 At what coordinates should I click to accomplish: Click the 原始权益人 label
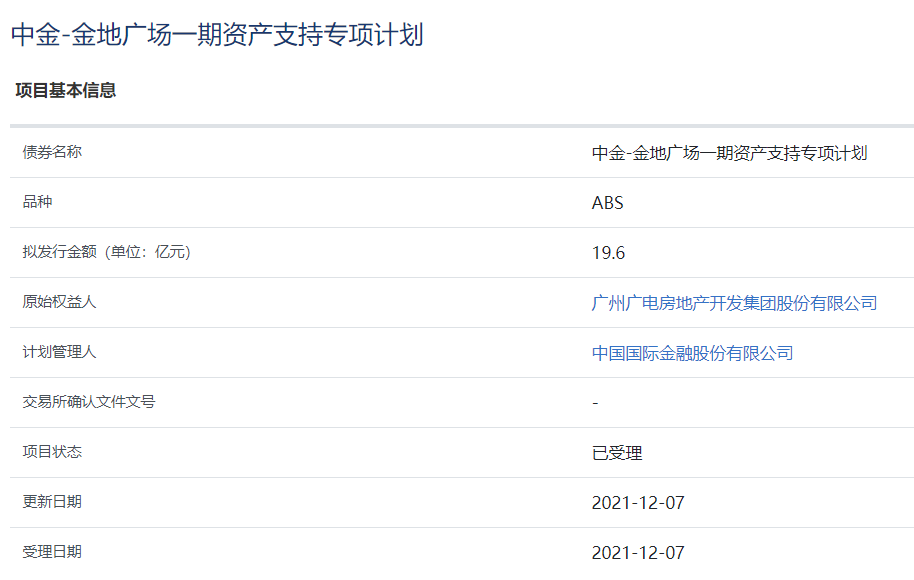point(59,302)
